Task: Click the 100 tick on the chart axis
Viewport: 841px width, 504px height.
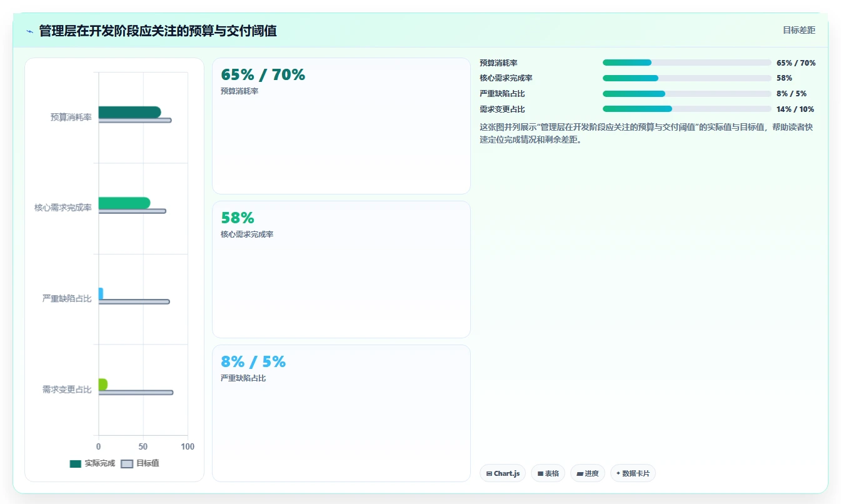Action: click(x=188, y=446)
